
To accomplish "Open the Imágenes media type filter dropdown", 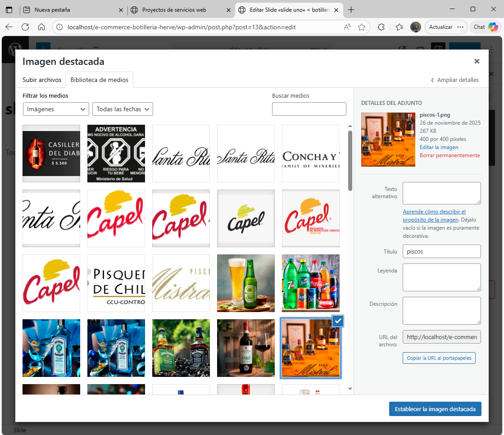I will coord(56,109).
